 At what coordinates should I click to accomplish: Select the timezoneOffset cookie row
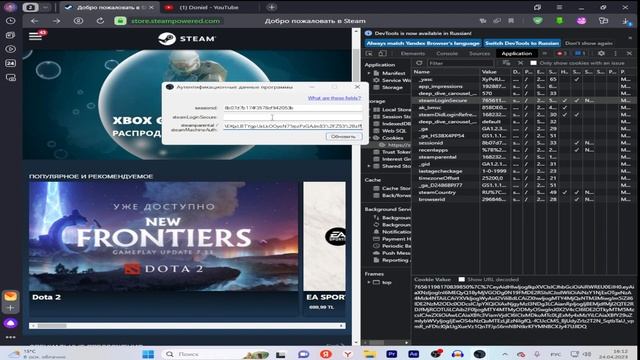(524, 178)
